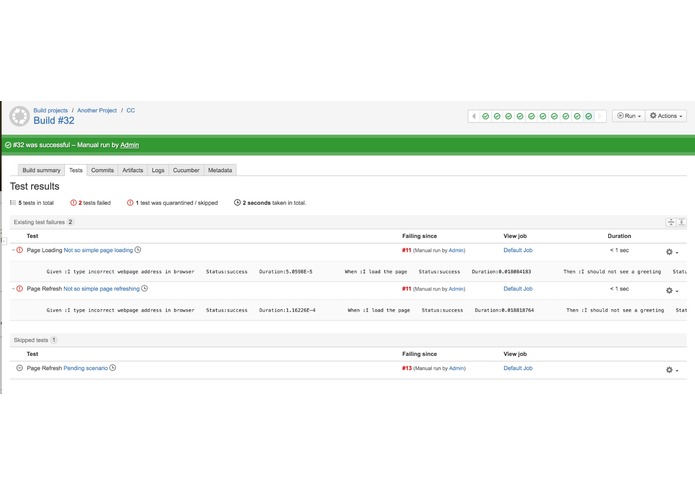Switch to Logs tab

[158, 170]
